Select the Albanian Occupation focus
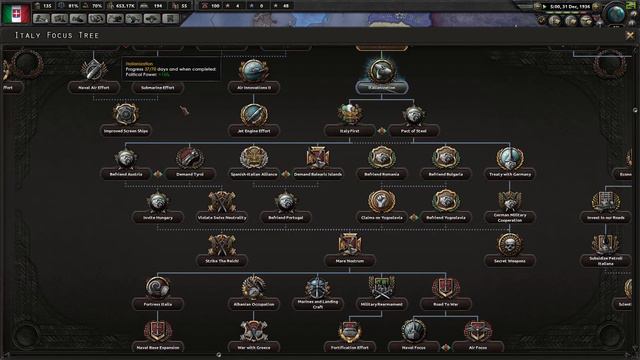The height and width of the screenshot is (360, 640). (253, 293)
